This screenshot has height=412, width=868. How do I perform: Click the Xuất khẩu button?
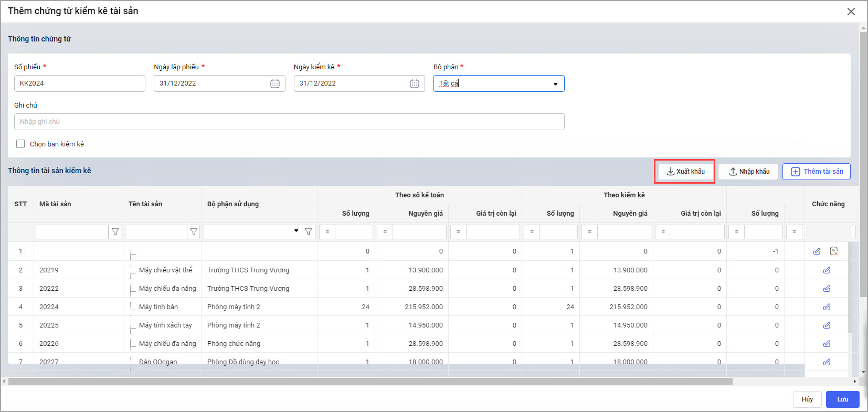pos(685,172)
